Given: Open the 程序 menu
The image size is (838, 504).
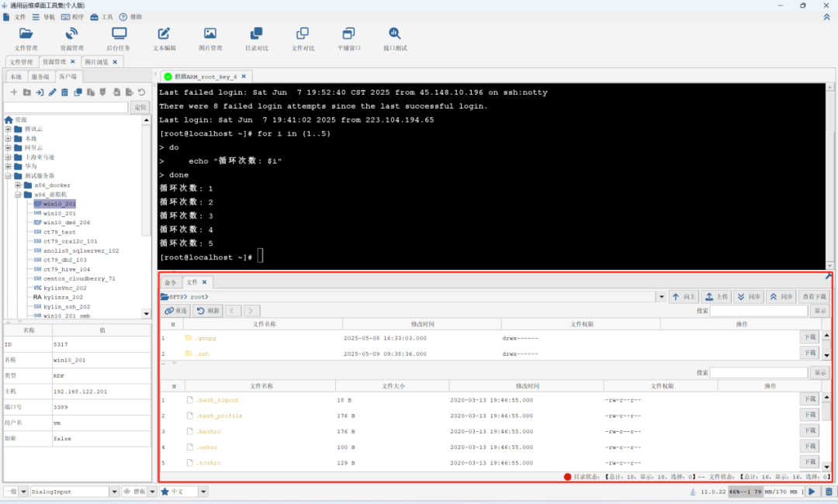Looking at the screenshot, I should (72, 17).
